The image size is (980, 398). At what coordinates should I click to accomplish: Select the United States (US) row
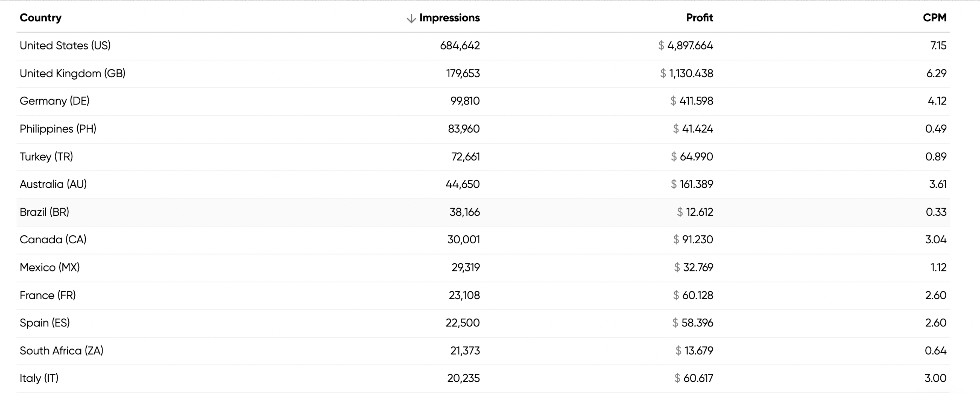pos(483,46)
